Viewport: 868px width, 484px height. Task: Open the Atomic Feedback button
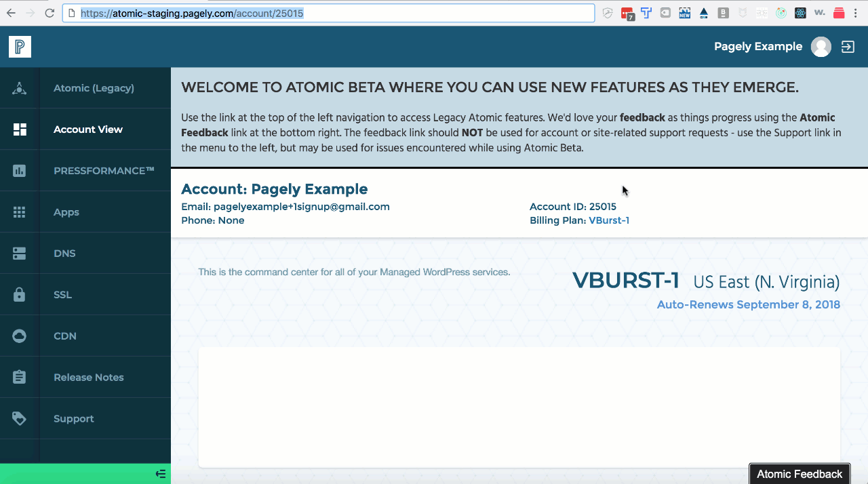tap(800, 474)
